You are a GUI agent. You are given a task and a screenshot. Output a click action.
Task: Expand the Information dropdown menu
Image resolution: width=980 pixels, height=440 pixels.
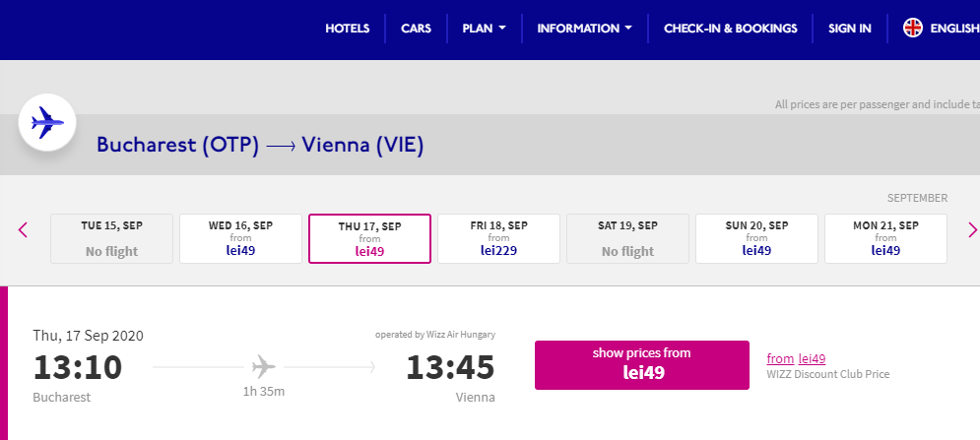pos(584,29)
